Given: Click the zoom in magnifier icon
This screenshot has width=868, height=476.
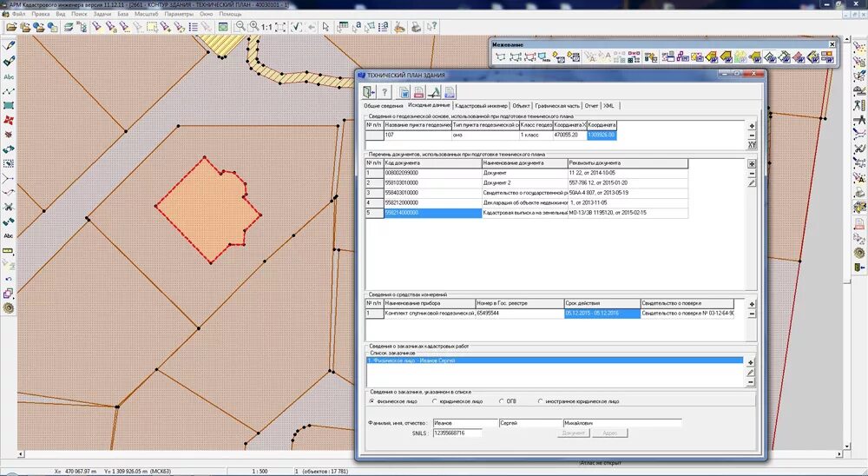Looking at the screenshot, I should click(253, 27).
